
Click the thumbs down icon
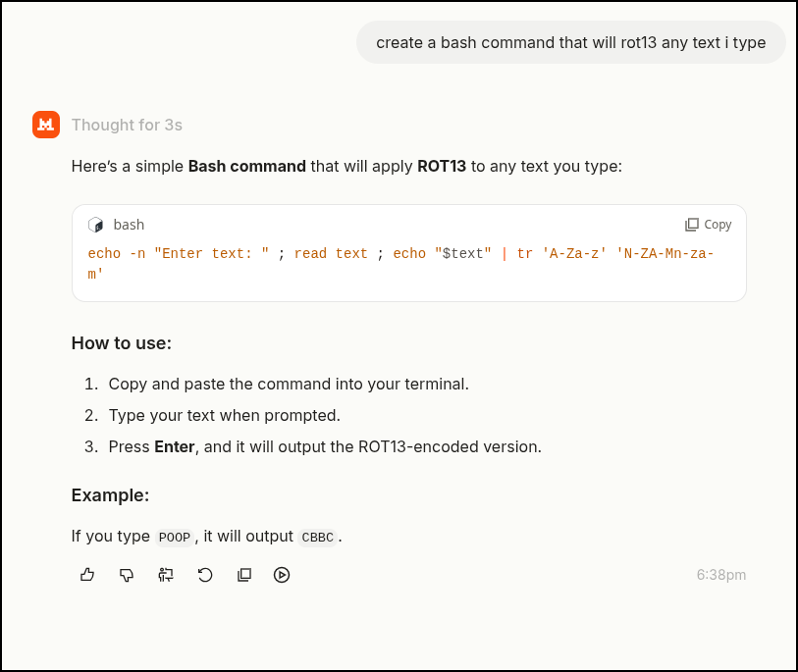pos(127,575)
